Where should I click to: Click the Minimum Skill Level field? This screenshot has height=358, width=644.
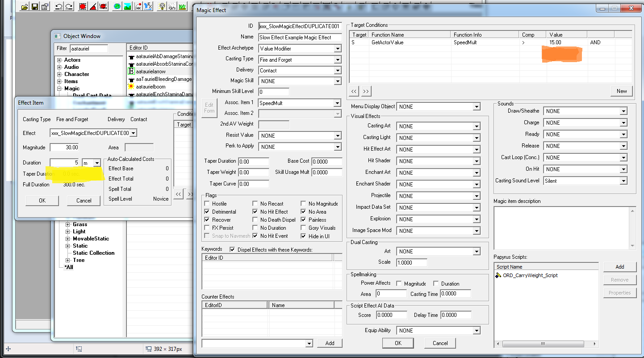[x=274, y=92]
